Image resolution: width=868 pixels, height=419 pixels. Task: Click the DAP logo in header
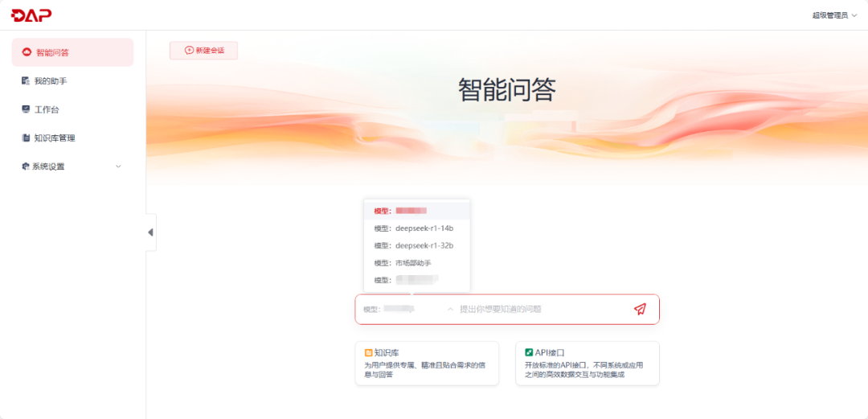(x=32, y=15)
